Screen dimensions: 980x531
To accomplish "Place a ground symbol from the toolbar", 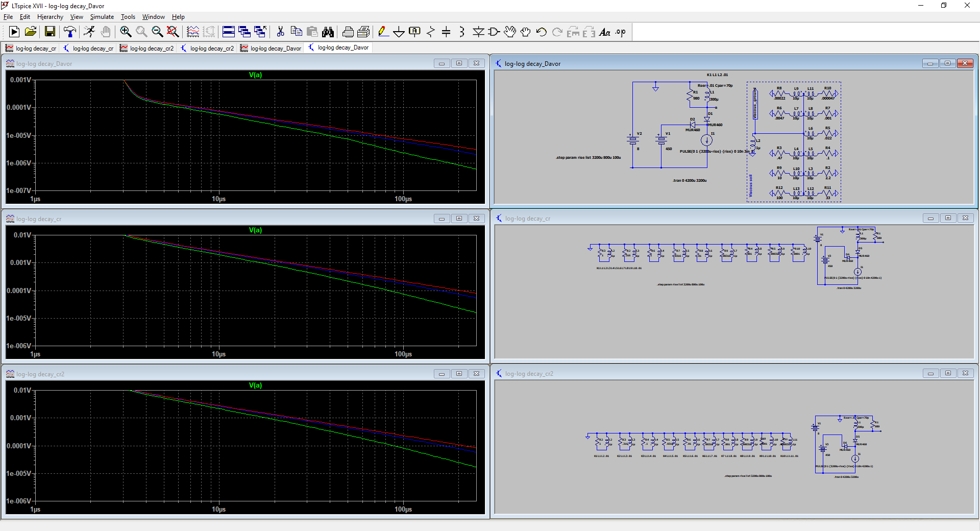I will pos(399,32).
